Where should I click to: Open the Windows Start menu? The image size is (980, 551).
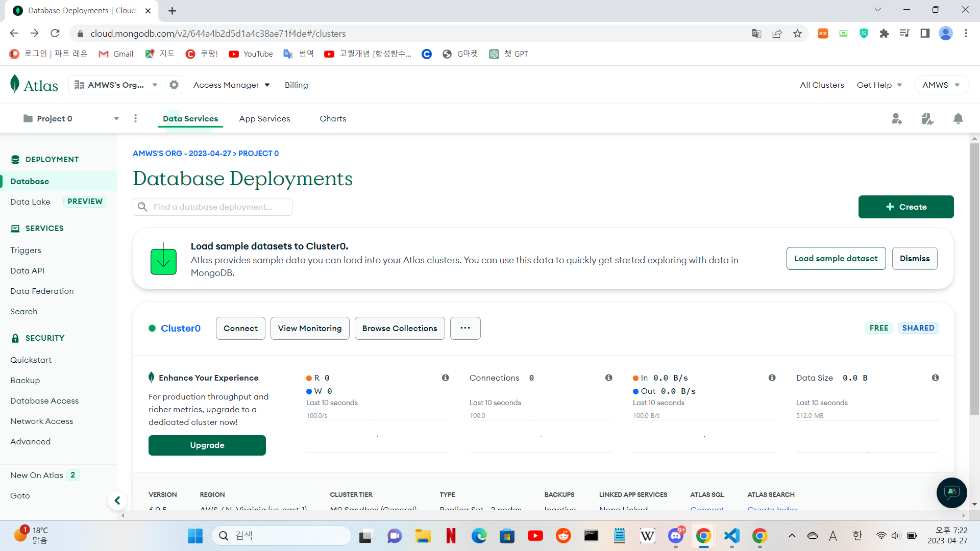pyautogui.click(x=195, y=536)
